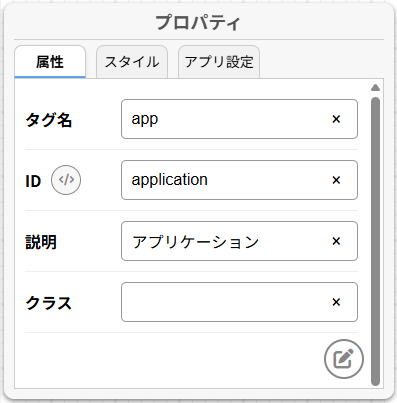
Task: Click the 説明 label
Action: tap(41, 242)
